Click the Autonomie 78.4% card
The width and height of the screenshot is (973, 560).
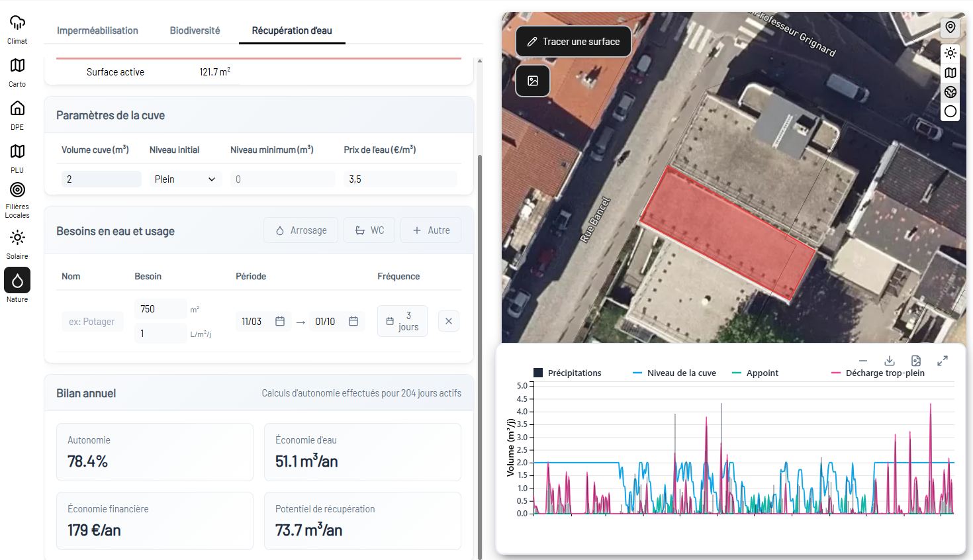(155, 452)
